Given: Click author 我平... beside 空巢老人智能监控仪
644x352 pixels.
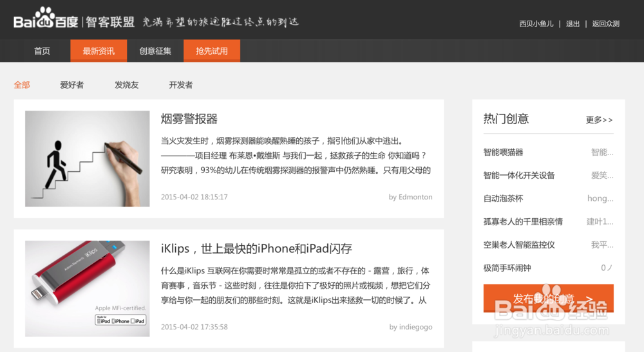Looking at the screenshot, I should click(602, 245).
